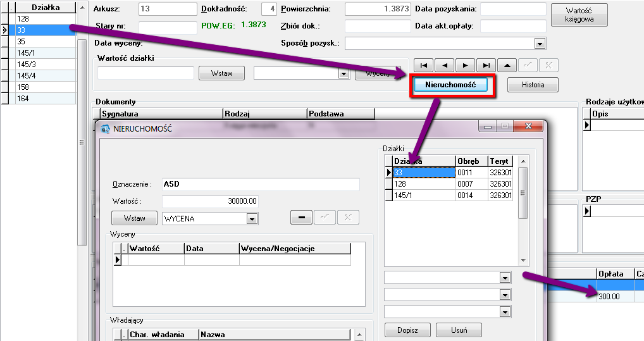The width and height of the screenshot is (644, 341).
Task: Click the minus delete button in NIERUCHOMOŚĆ window
Action: tap(302, 218)
